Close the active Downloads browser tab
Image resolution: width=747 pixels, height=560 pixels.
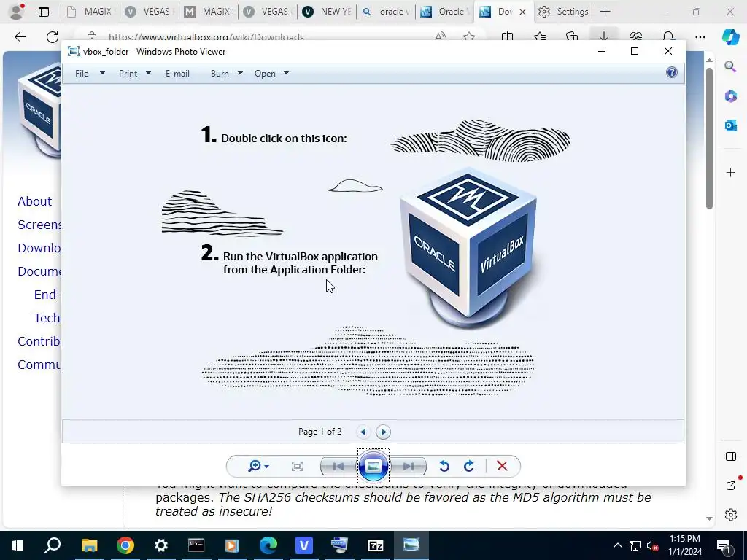pyautogui.click(x=522, y=12)
